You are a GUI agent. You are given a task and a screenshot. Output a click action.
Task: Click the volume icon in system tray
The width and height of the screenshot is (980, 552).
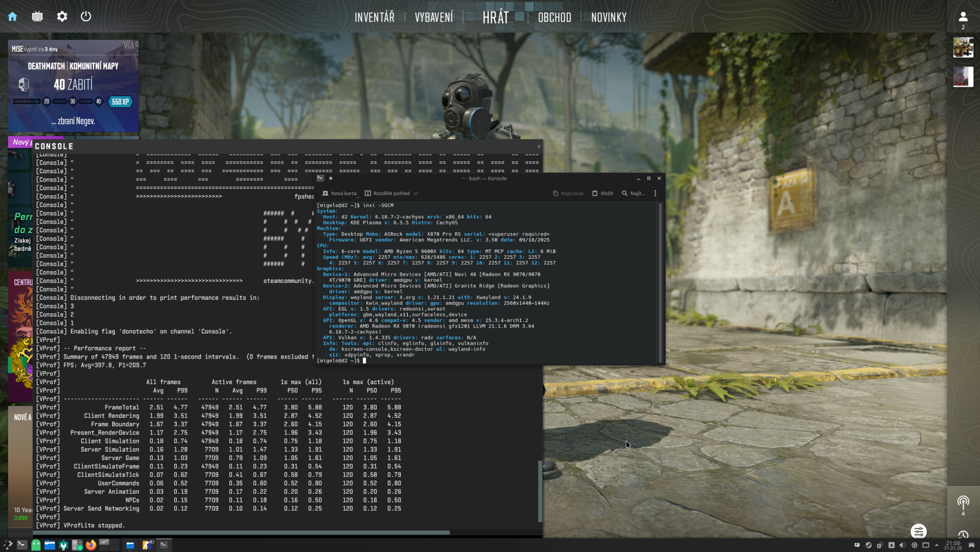pyautogui.click(x=903, y=545)
